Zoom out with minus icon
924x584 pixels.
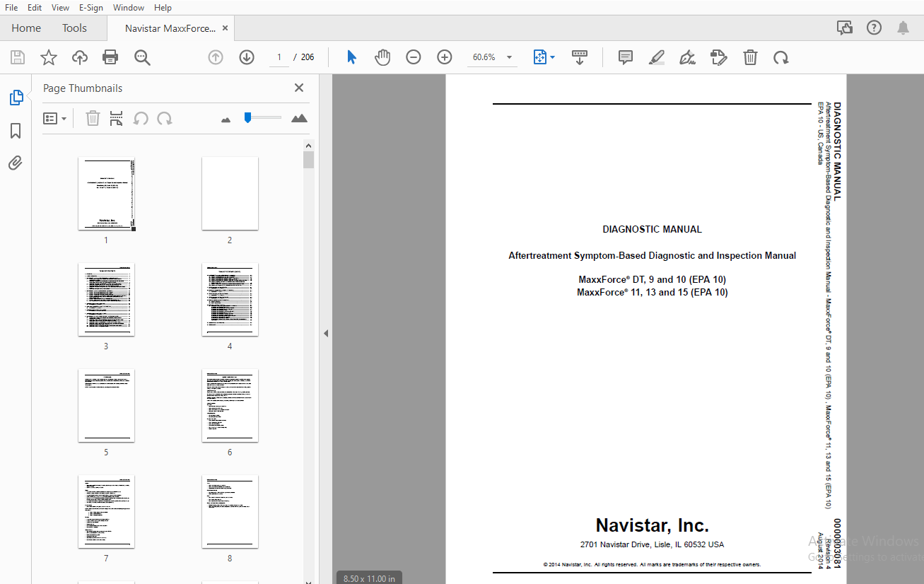(414, 57)
